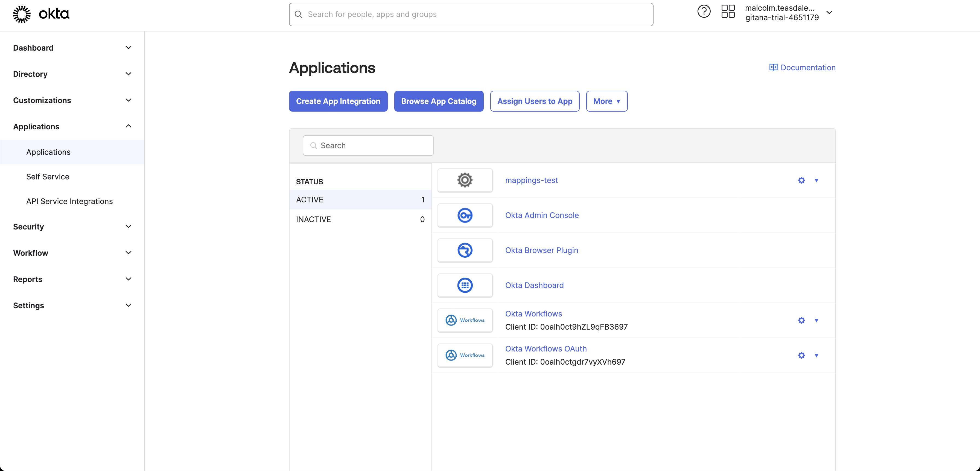Filter by INACTIVE status
The width and height of the screenshot is (980, 471).
tap(360, 220)
